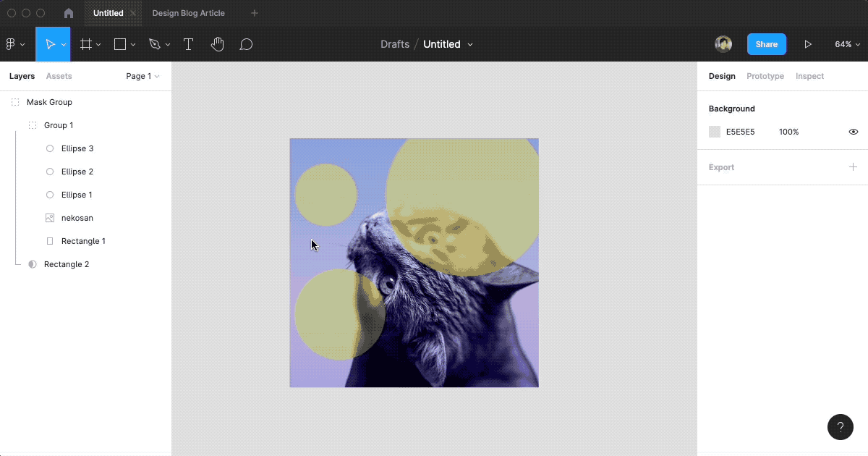This screenshot has width=868, height=456.
Task: Switch to the Prototype tab
Action: (x=765, y=76)
